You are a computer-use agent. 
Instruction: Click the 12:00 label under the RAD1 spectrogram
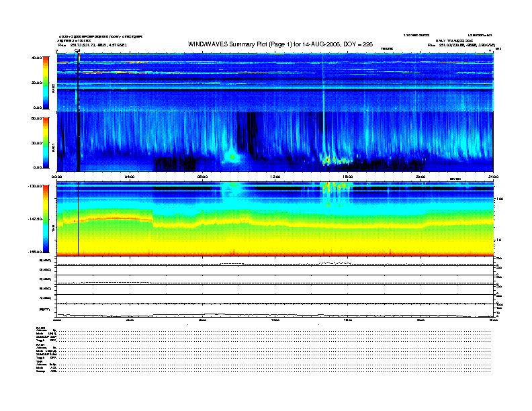pos(275,177)
